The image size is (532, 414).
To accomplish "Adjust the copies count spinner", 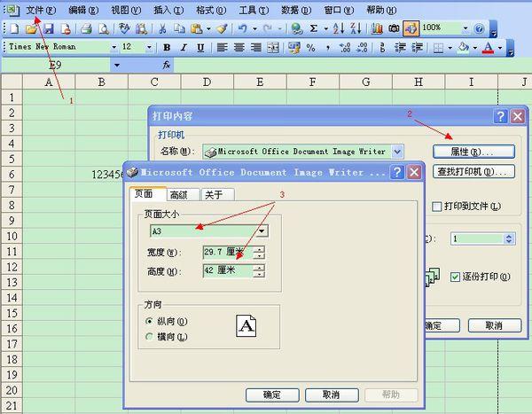I will 509,238.
